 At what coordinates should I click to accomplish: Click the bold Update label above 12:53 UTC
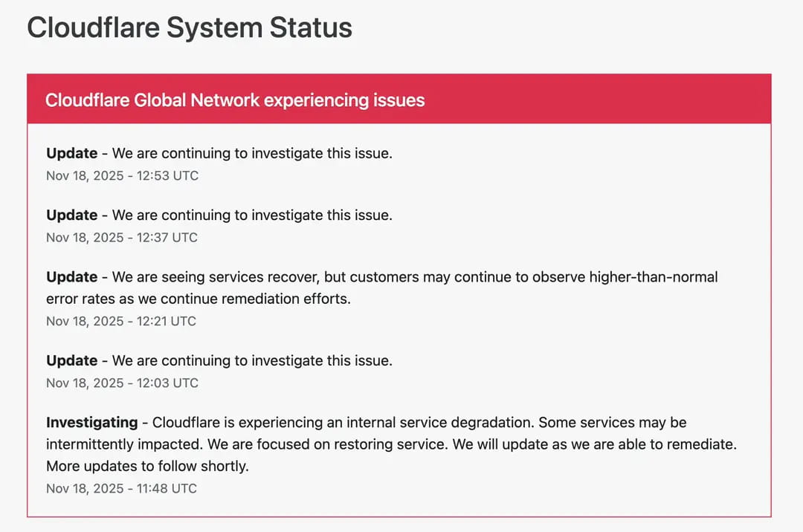71,154
